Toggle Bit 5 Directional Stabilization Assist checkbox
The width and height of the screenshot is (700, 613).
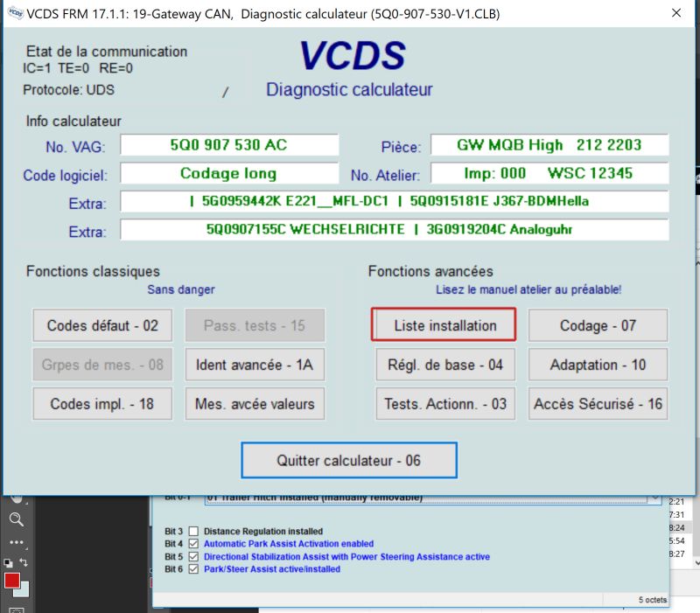tap(193, 557)
